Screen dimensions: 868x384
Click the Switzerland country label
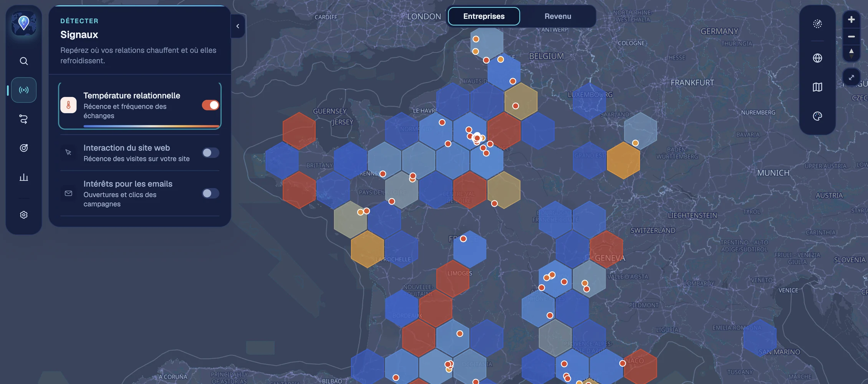tap(653, 231)
